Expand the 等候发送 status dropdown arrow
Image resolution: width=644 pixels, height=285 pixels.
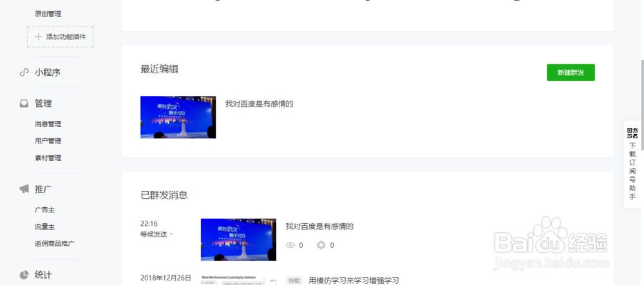click(171, 234)
